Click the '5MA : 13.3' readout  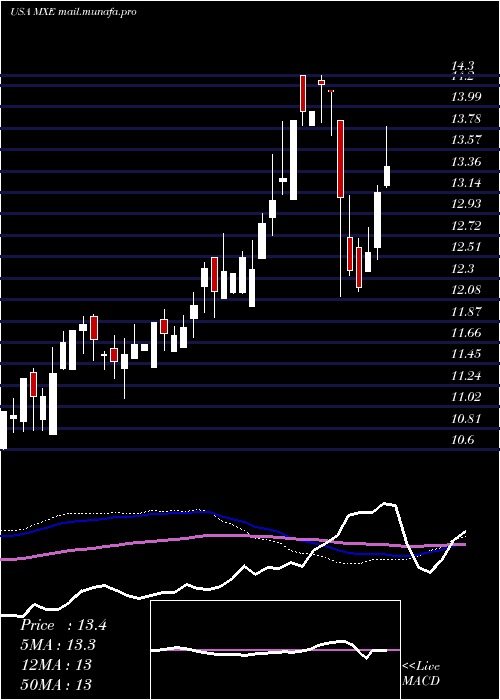[x=58, y=645]
